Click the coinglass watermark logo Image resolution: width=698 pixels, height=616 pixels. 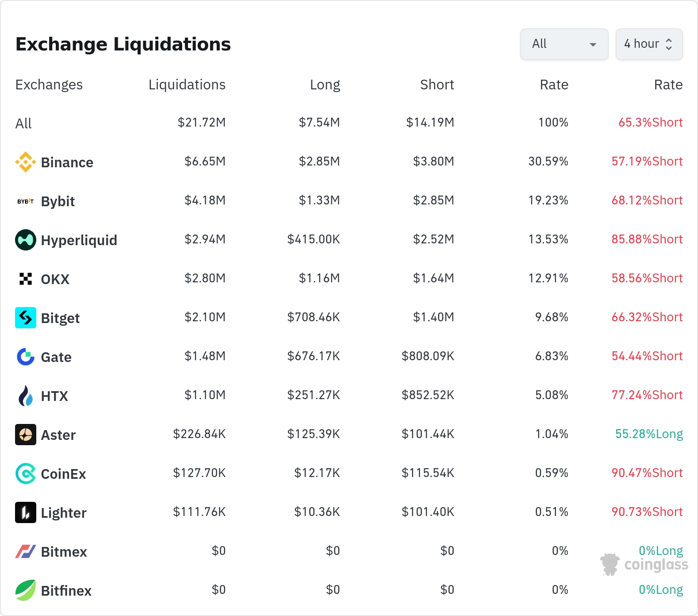(644, 565)
